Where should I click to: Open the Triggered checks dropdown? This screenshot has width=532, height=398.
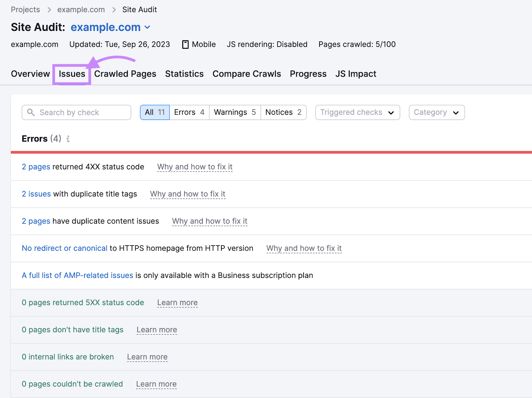(357, 112)
